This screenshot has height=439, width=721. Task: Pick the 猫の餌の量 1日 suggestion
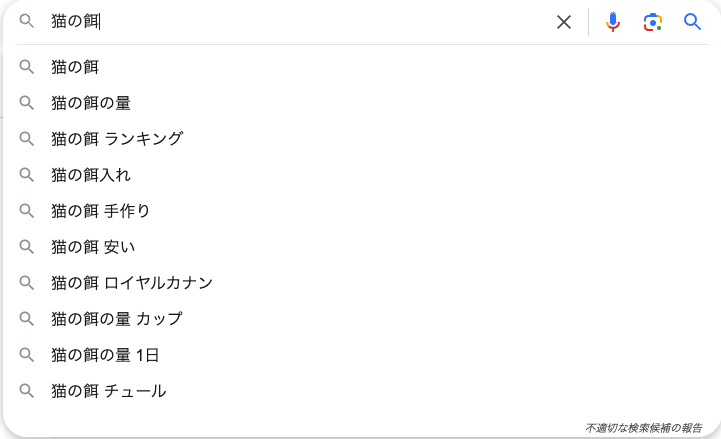pyautogui.click(x=105, y=355)
